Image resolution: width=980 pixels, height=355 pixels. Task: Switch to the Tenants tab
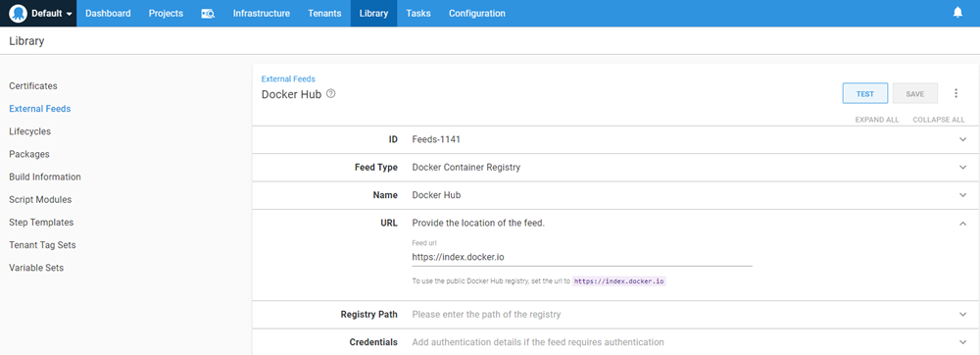coord(324,13)
